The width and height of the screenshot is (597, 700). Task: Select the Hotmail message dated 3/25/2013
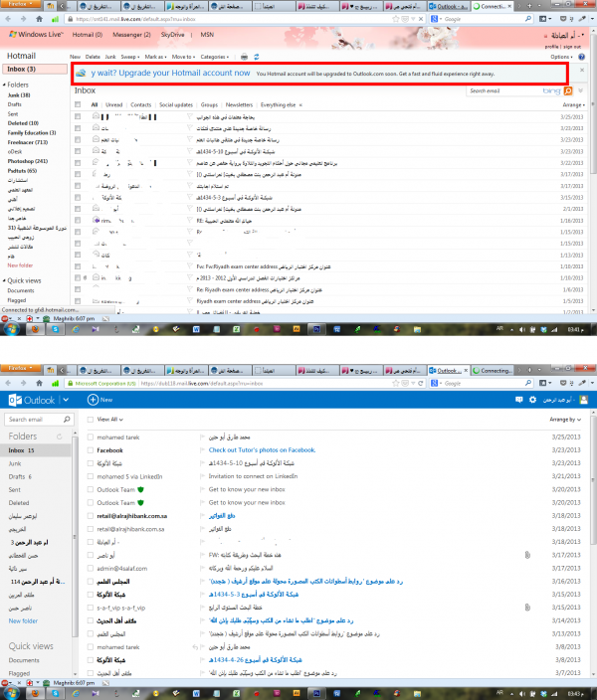coord(78,116)
